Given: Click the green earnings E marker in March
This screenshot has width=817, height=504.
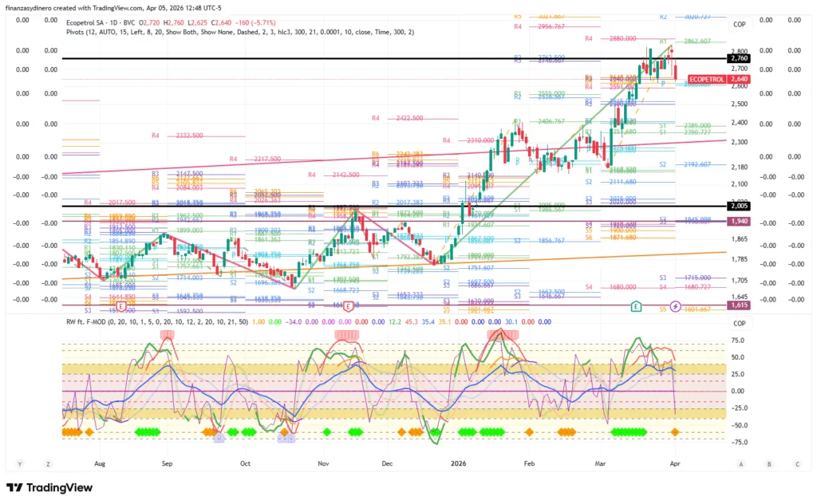Looking at the screenshot, I should [636, 305].
